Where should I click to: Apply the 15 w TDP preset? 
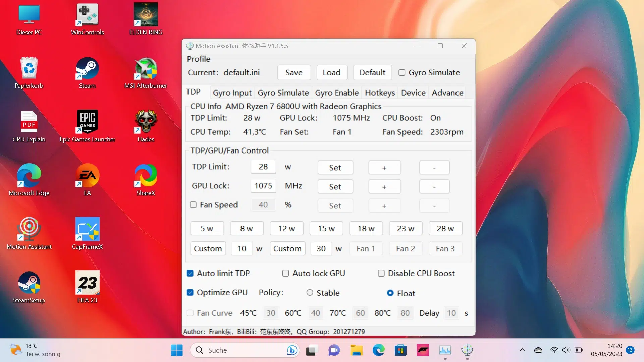326,228
